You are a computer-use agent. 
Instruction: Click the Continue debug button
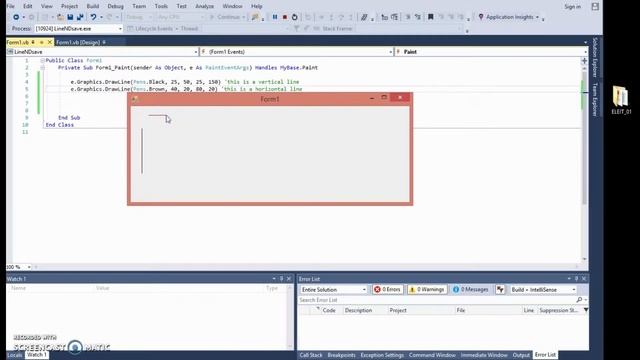(227, 17)
